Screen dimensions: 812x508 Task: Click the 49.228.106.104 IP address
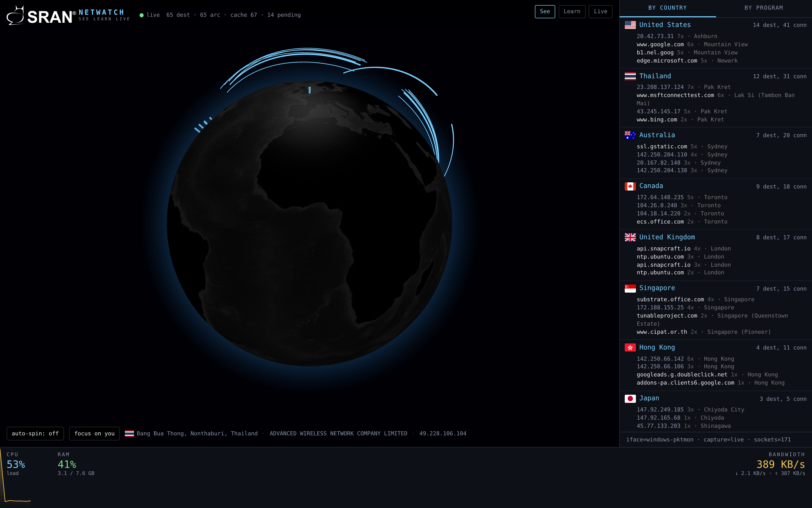(443, 433)
